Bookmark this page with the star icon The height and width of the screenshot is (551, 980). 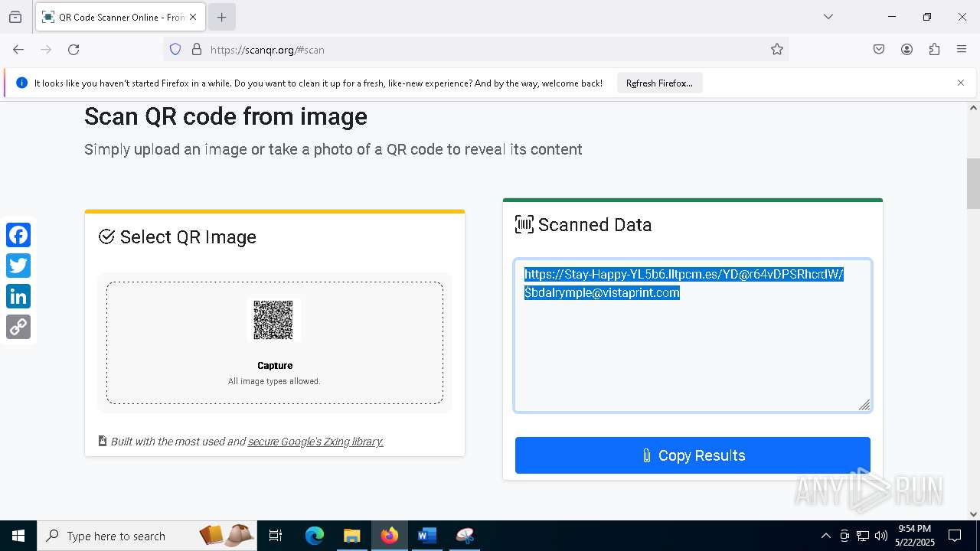(x=777, y=50)
